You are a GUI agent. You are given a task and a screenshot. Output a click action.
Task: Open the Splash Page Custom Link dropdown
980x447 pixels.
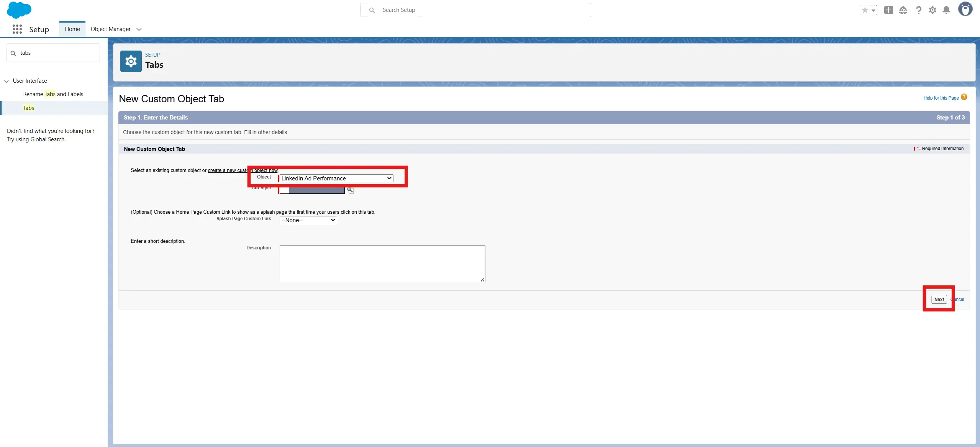(x=308, y=220)
